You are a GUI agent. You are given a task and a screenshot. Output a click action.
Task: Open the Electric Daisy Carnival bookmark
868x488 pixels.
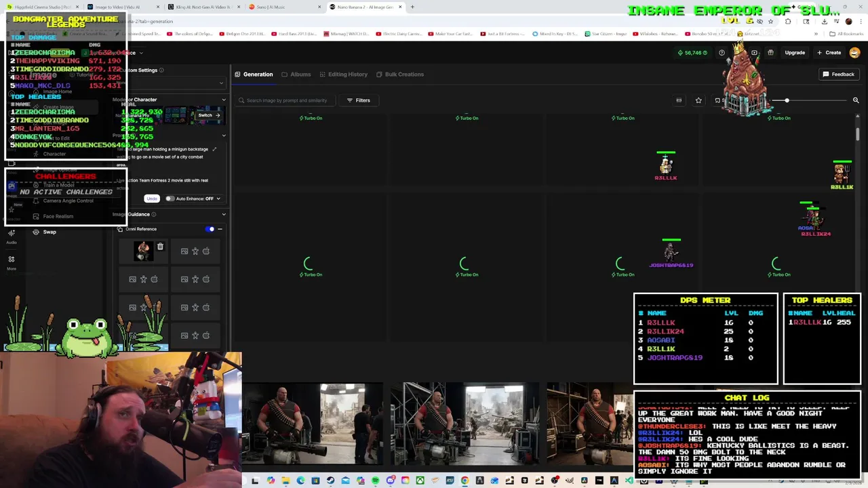(397, 34)
